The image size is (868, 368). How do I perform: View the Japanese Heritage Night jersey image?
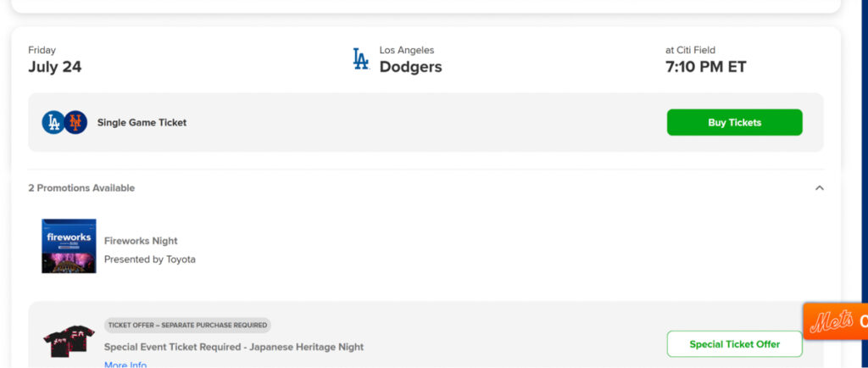point(70,341)
